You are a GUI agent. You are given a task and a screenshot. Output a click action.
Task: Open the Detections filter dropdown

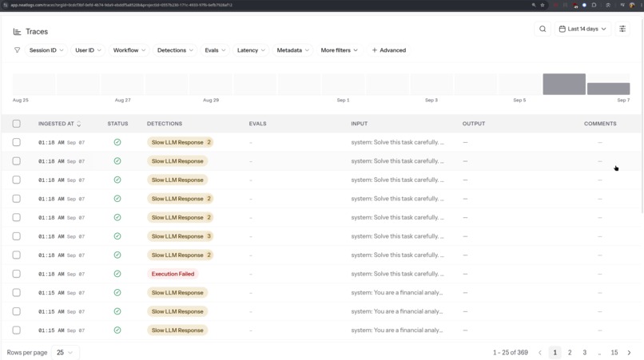pyautogui.click(x=175, y=50)
